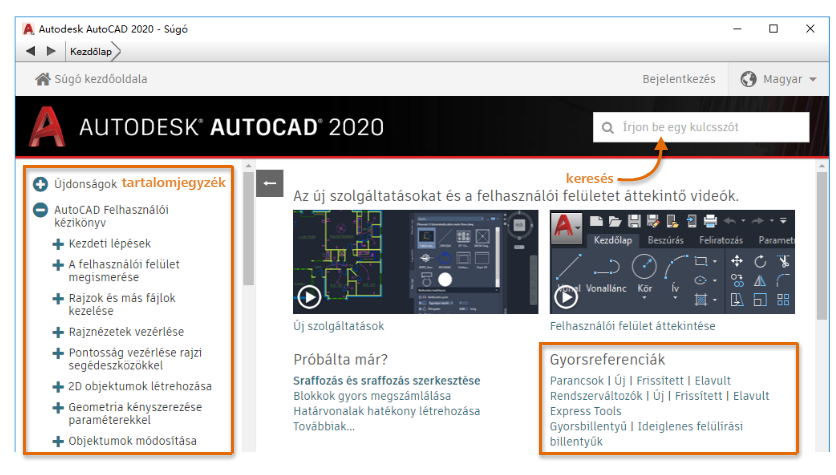This screenshot has height=475, width=836.
Task: Click the contents panel vertical scrollbar
Action: pos(248,228)
